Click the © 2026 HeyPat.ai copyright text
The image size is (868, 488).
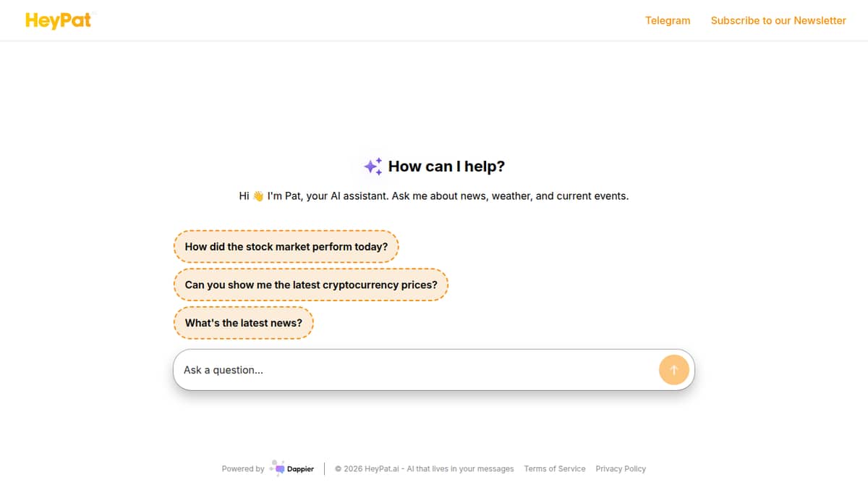click(368, 469)
